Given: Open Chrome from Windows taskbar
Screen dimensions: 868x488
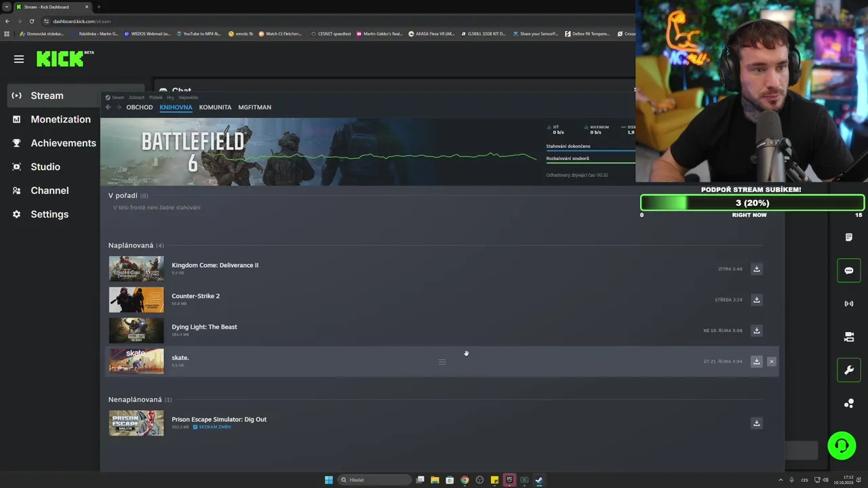Looking at the screenshot, I should (465, 480).
